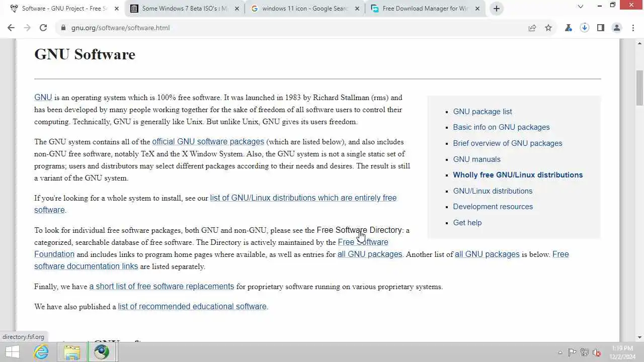The image size is (644, 362).
Task: Click all GNU packages link after 'Another list of'
Action: 487,254
